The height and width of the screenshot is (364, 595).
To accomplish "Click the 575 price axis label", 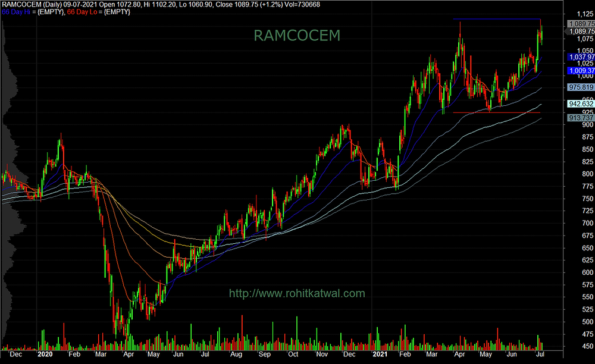I will pos(587,285).
